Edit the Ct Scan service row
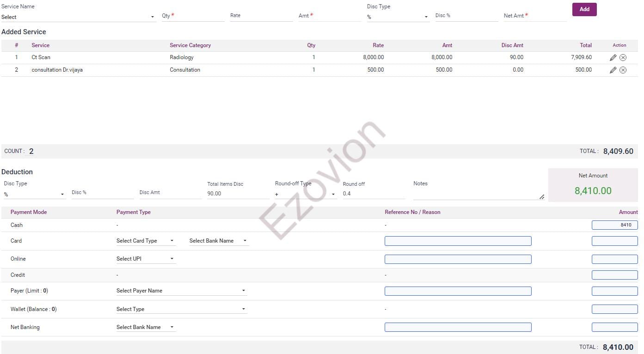 [x=613, y=58]
